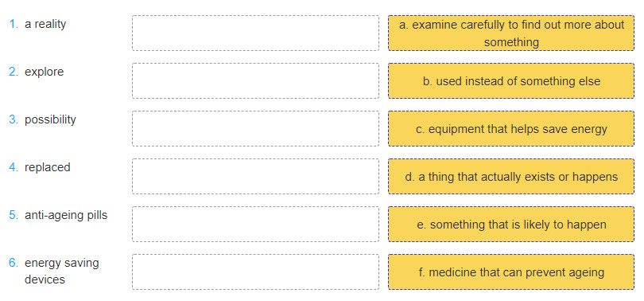Click the empty answer box beside 'explore'
The image size is (644, 301).
255,81
